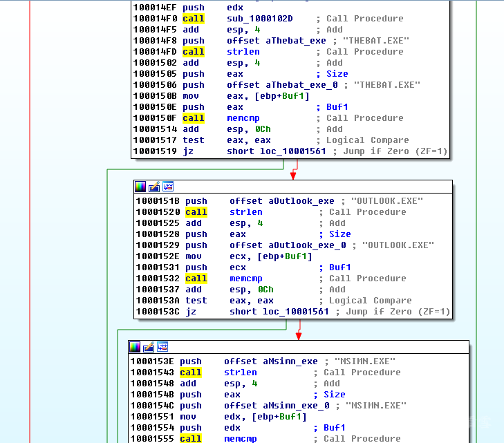Viewport: 504px width, 443px height.
Task: Click the address 100014EF push edx line
Action: click(188, 8)
